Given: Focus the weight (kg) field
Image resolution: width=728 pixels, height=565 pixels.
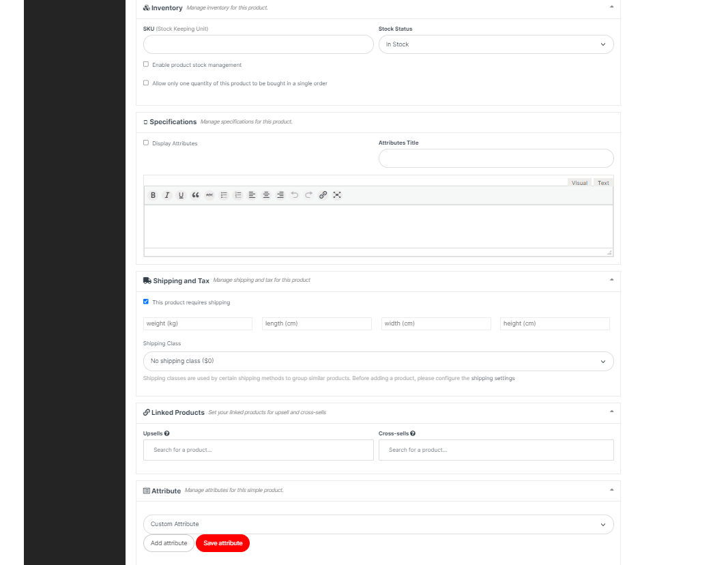Looking at the screenshot, I should point(198,323).
